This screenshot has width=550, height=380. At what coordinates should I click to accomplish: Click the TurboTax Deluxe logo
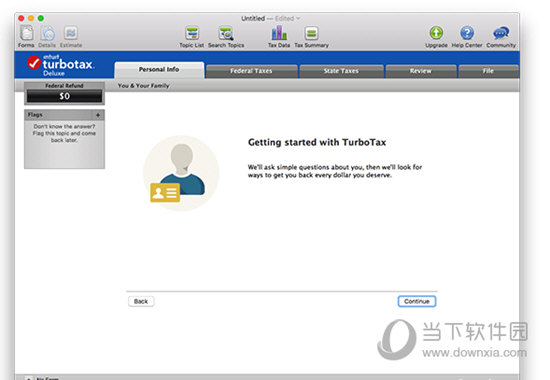[x=60, y=65]
